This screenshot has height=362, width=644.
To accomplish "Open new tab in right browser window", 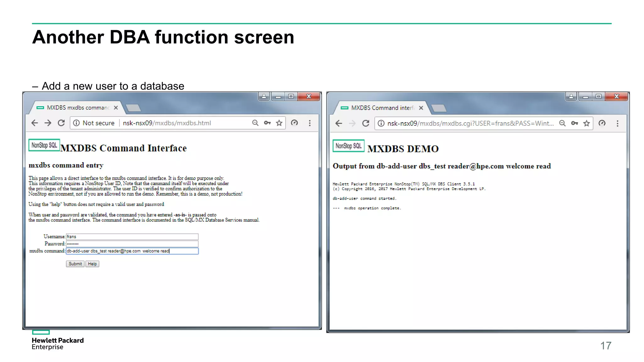I will click(439, 108).
